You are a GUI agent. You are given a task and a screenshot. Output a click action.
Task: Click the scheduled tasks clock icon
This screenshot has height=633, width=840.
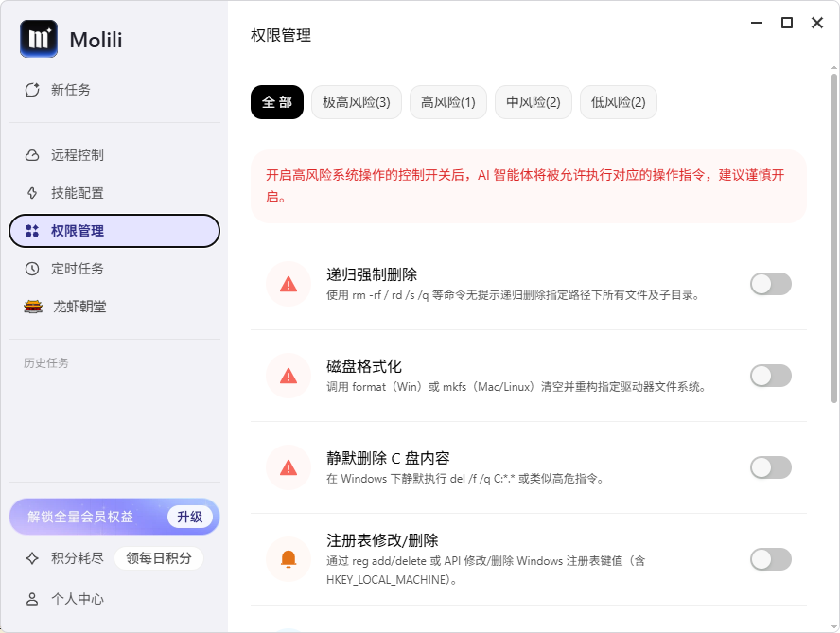click(x=32, y=269)
